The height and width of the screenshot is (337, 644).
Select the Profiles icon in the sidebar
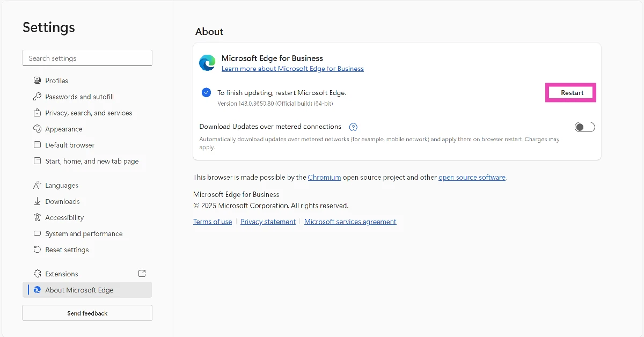tap(37, 80)
